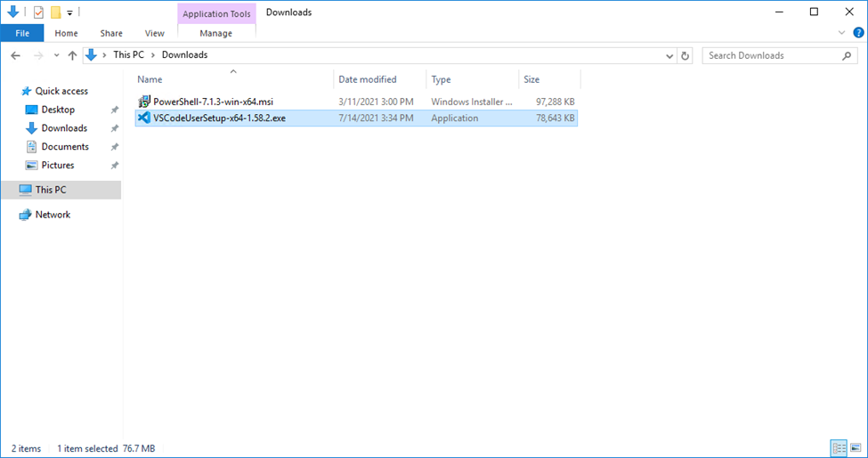868x458 pixels.
Task: Open the File menu
Action: pos(22,33)
